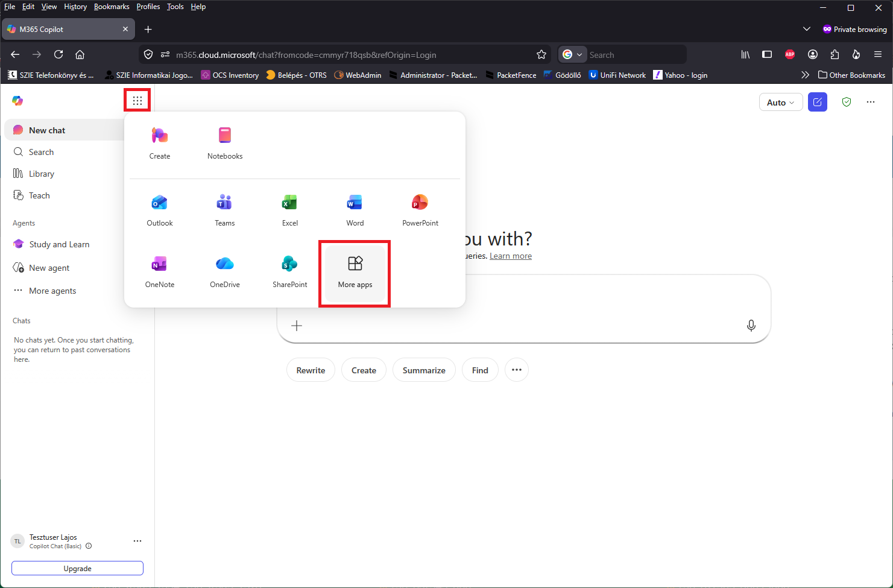Click the Summarize suggestion button
This screenshot has width=893, height=588.
(424, 370)
